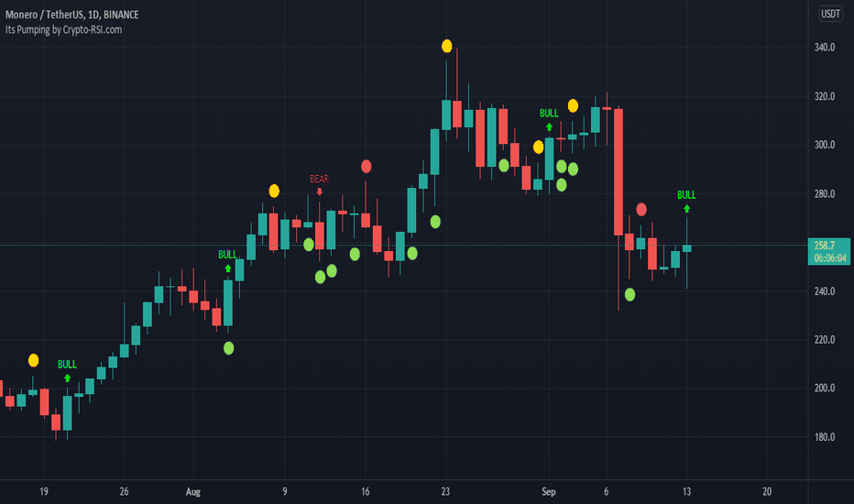Click the countdown timer 06:06:04
854x504 pixels.
pos(830,258)
